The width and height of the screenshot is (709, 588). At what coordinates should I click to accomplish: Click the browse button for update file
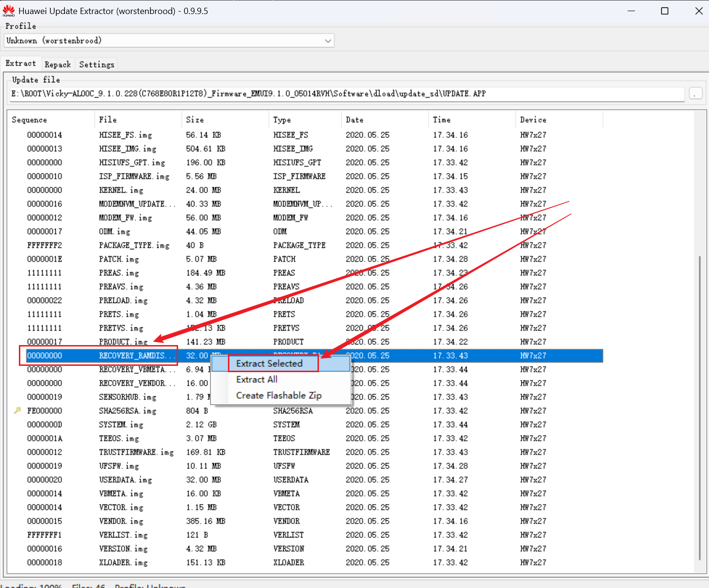tap(695, 94)
